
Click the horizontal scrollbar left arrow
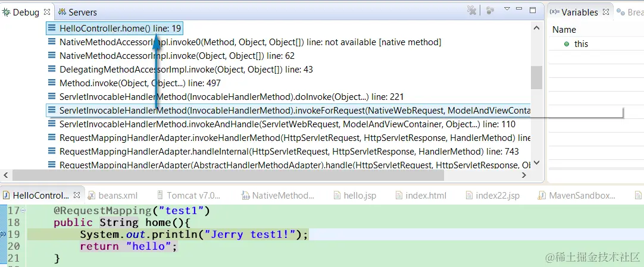(x=6, y=175)
